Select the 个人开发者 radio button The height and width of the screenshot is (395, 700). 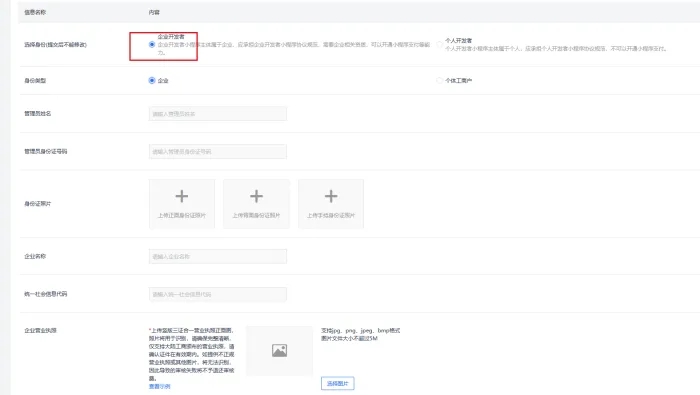coord(439,45)
